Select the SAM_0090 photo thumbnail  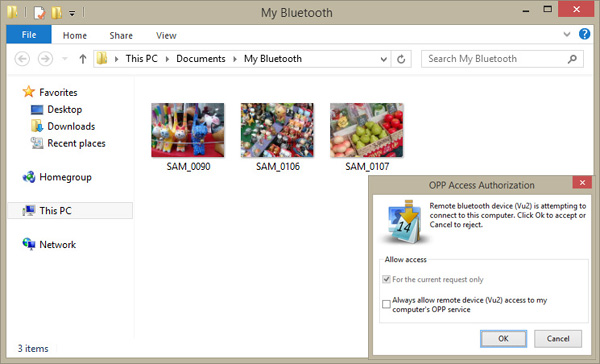click(188, 130)
